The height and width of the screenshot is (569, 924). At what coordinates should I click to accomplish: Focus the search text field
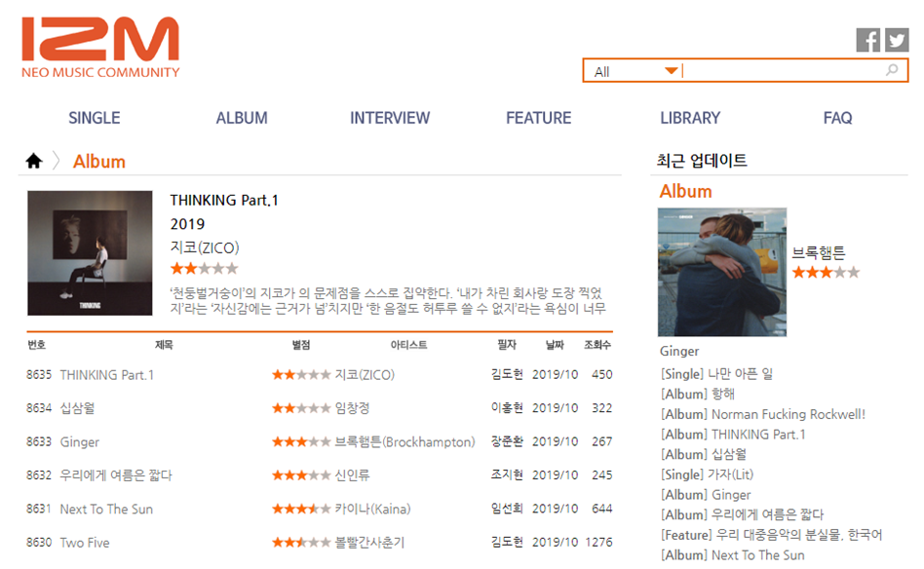point(784,71)
